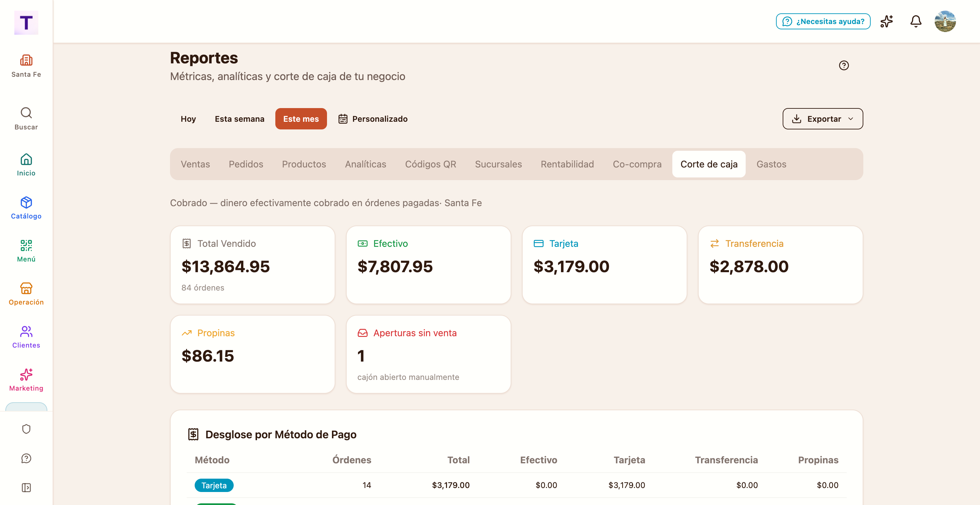Switch to the Analíticas tab
The width and height of the screenshot is (980, 505).
365,164
